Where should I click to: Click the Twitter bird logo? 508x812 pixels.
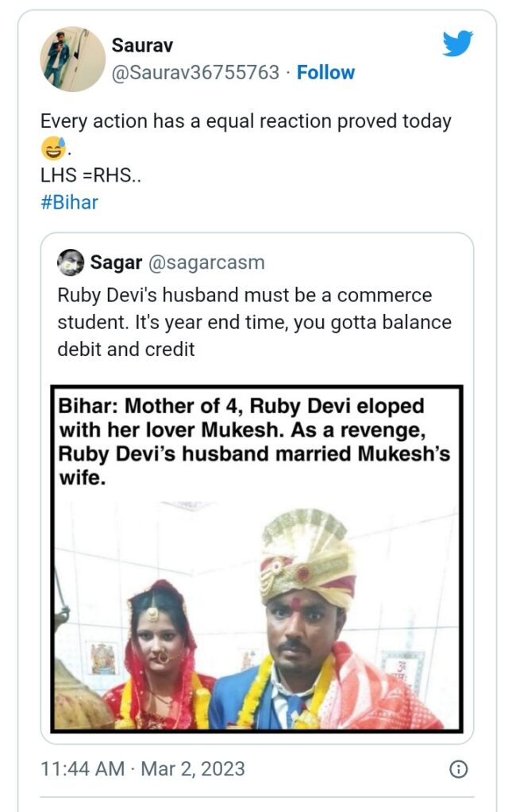[458, 43]
